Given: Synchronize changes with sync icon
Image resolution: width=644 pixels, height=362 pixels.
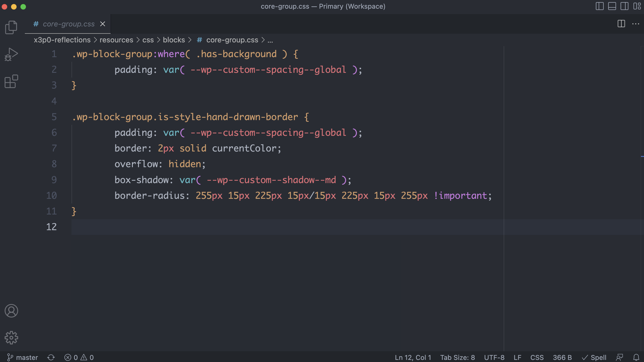Looking at the screenshot, I should 51,358.
